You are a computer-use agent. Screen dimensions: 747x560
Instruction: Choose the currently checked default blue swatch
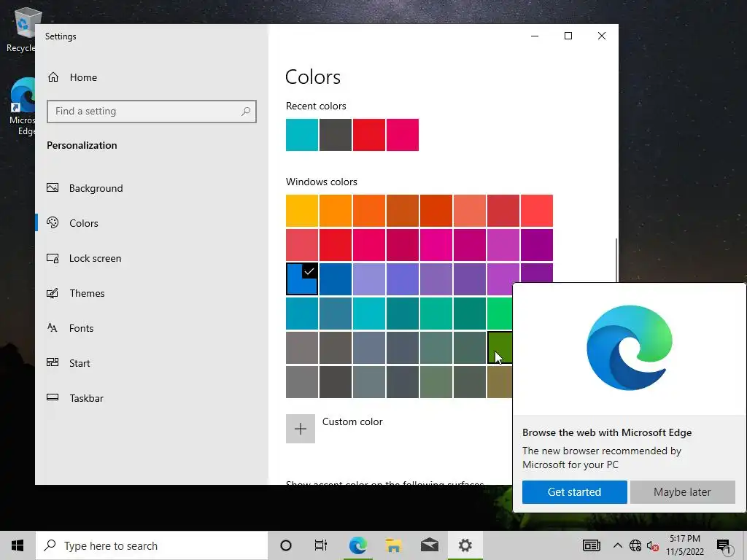(x=302, y=279)
